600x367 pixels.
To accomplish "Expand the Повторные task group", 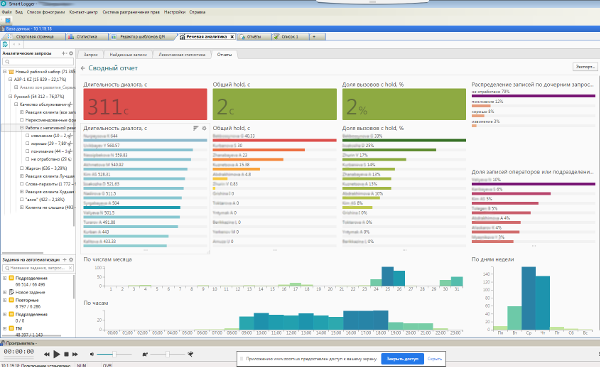I will (x=5, y=300).
